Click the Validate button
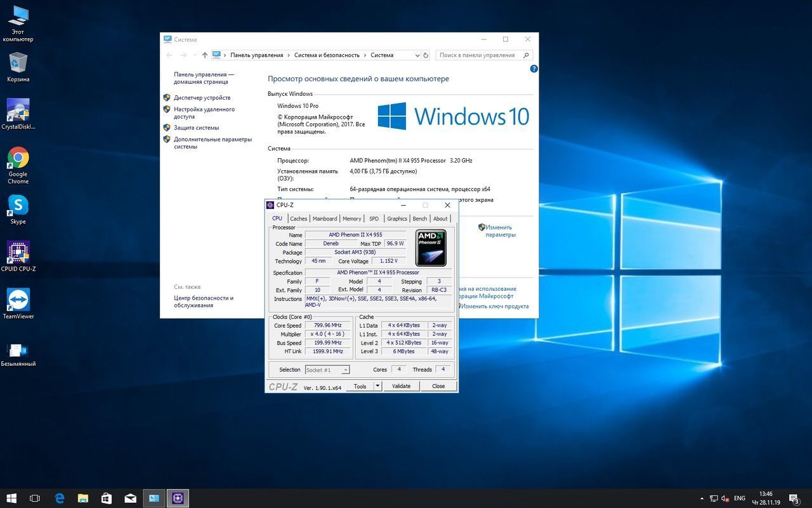 tap(401, 386)
